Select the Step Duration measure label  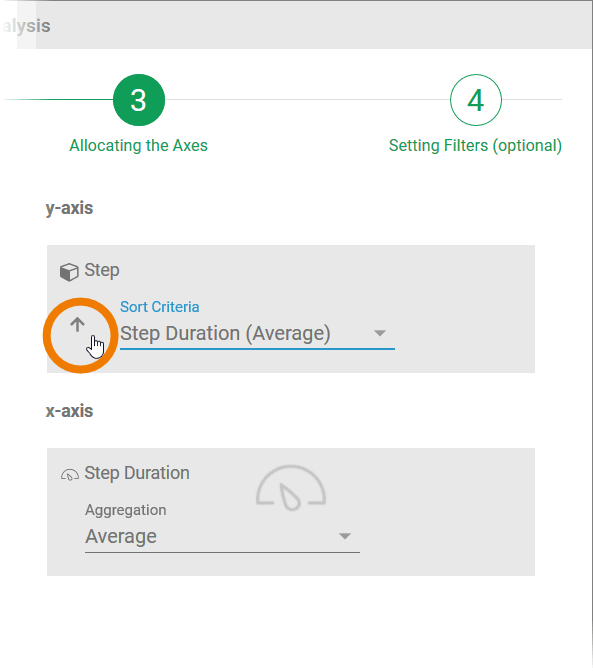(x=137, y=473)
